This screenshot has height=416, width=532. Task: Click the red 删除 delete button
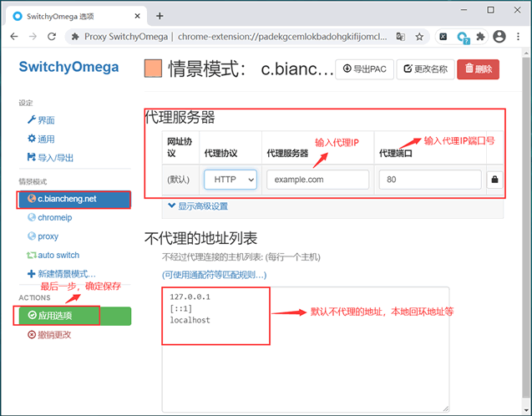(x=478, y=68)
